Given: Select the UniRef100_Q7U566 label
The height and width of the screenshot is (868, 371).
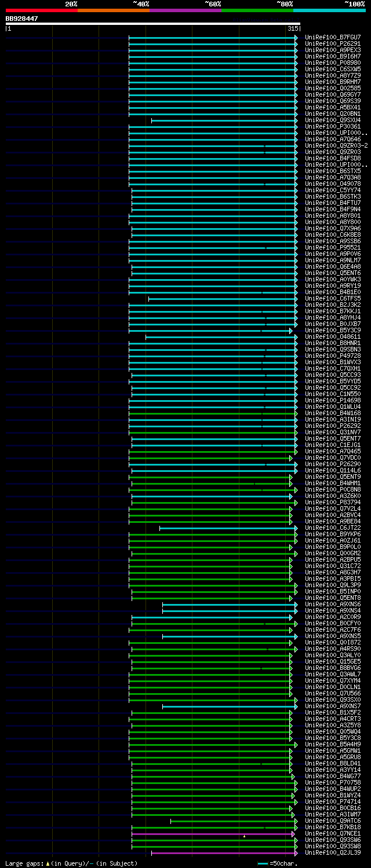Looking at the screenshot, I should tap(333, 693).
